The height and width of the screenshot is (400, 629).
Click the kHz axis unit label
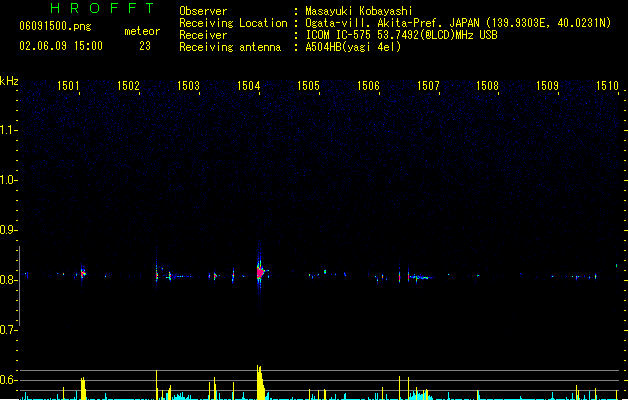pyautogui.click(x=9, y=81)
